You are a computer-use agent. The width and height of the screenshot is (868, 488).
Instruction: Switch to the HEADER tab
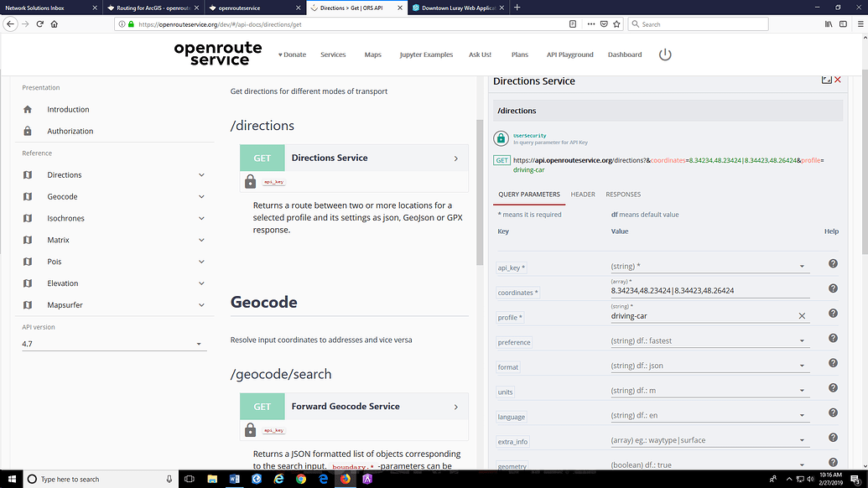[x=583, y=195]
